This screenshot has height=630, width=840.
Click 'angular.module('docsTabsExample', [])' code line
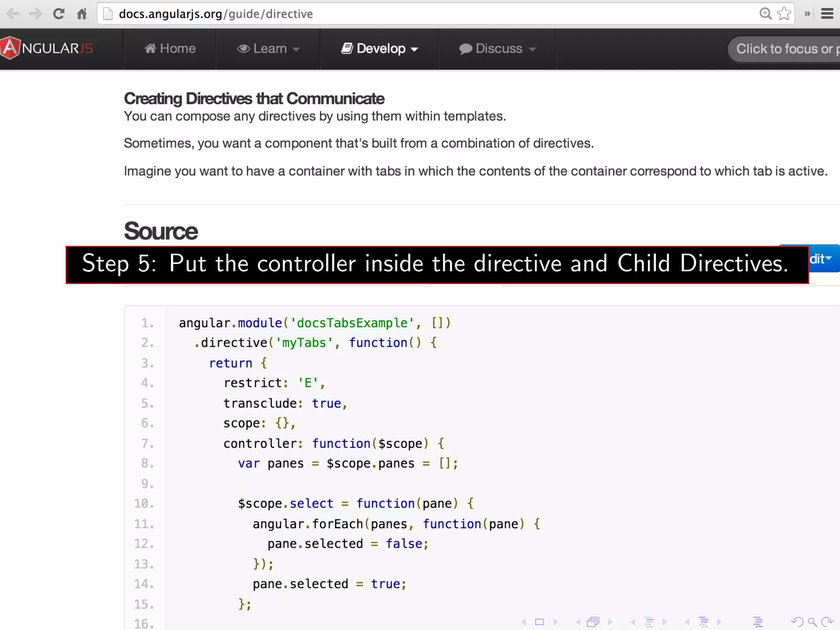[x=315, y=323]
